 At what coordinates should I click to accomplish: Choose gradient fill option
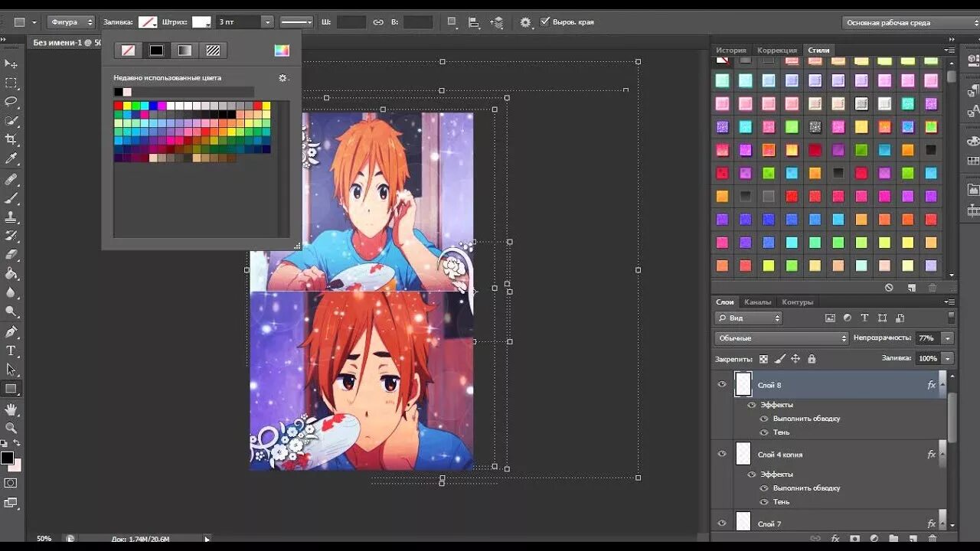tap(185, 51)
